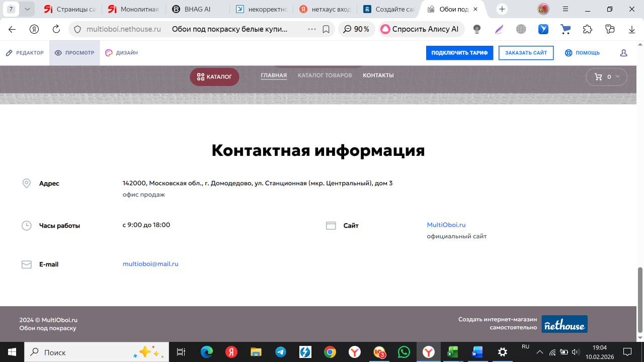The height and width of the screenshot is (362, 644).
Task: Click the multioboi@mail.ru email link
Action: pos(150,264)
